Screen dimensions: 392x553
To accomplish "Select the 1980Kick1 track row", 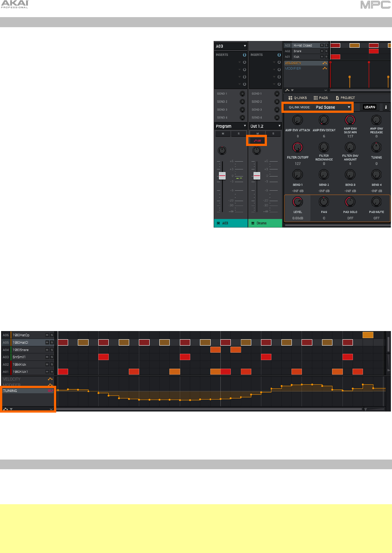I will tap(28, 372).
